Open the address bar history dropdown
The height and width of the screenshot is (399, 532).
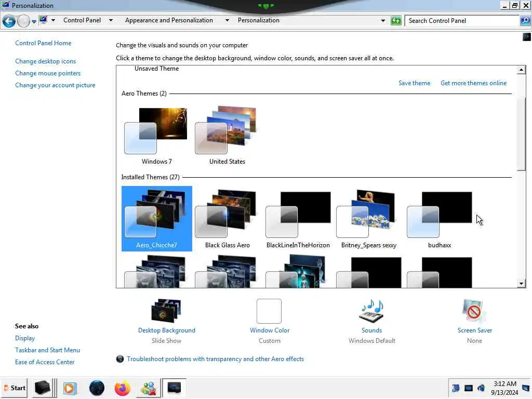(x=383, y=21)
